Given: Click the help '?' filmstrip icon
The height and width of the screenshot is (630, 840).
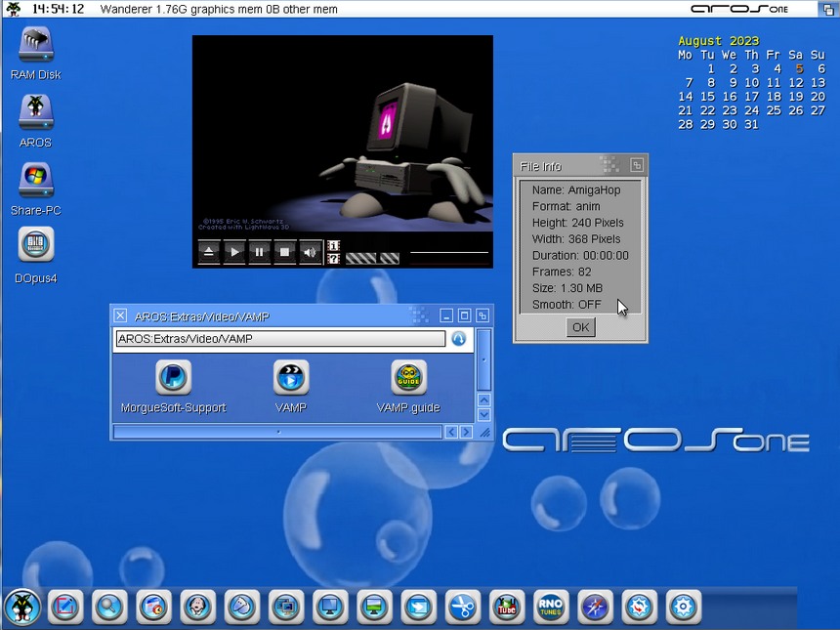Looking at the screenshot, I should 334,259.
